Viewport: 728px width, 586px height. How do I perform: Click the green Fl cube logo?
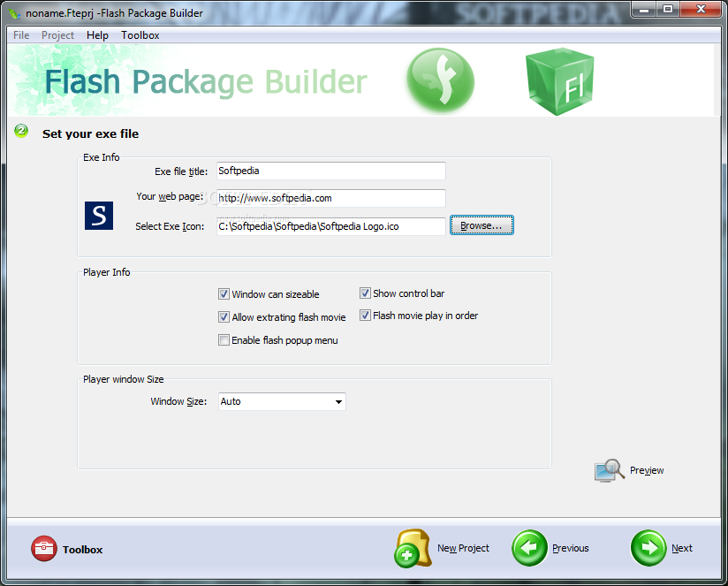(x=559, y=81)
